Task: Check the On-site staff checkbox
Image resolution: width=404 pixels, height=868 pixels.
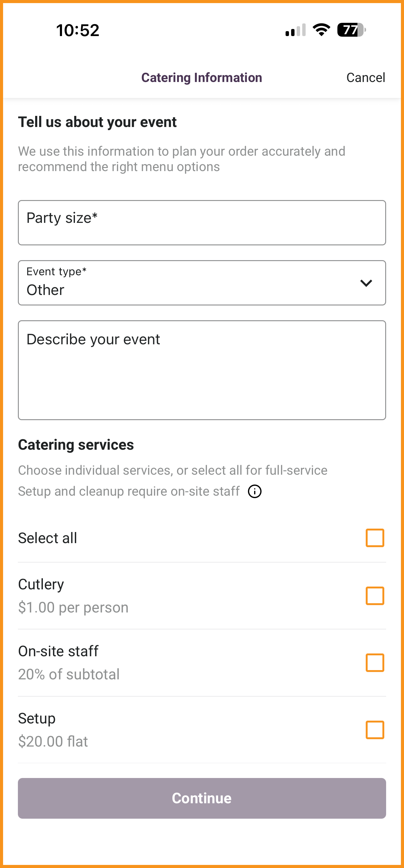Action: coord(375,663)
